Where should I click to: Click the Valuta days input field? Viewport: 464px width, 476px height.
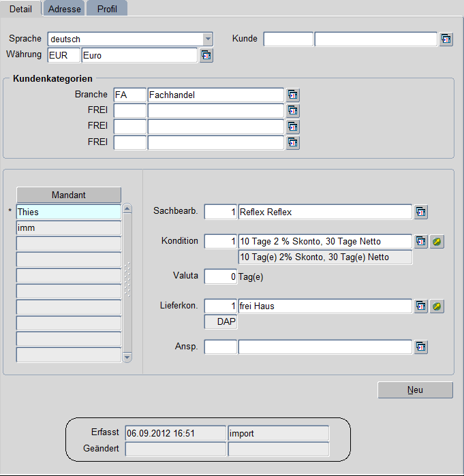[x=221, y=276]
